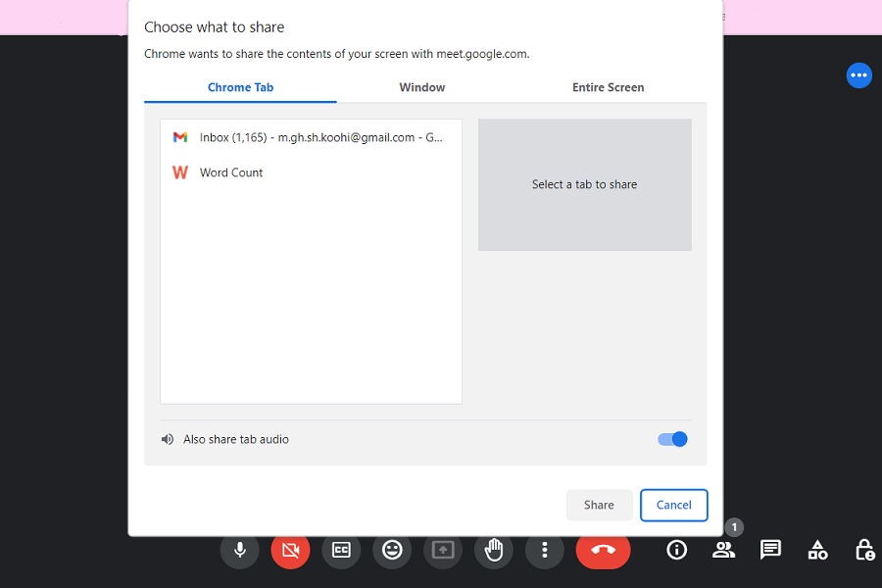Switch to the Entire Screen tab

[608, 87]
